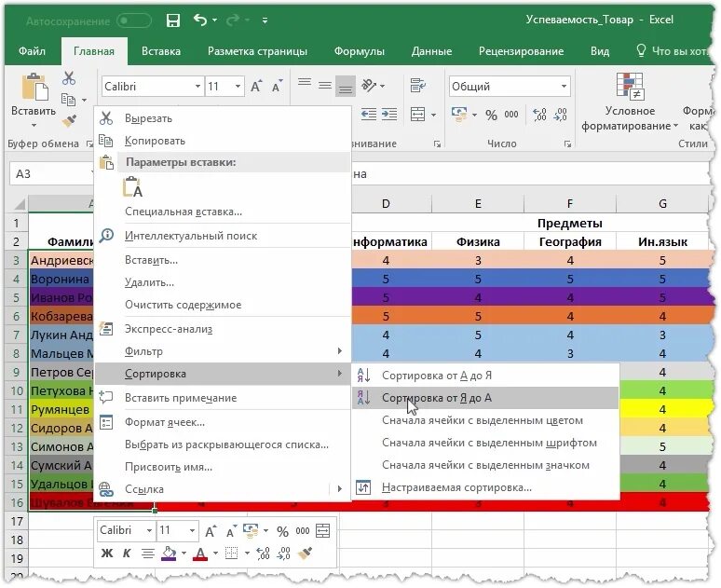
Task: Click the select-all corner triangle
Action: coord(19,203)
